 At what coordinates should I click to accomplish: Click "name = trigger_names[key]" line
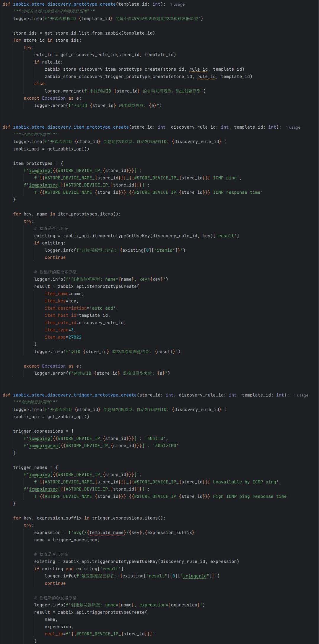click(67, 540)
